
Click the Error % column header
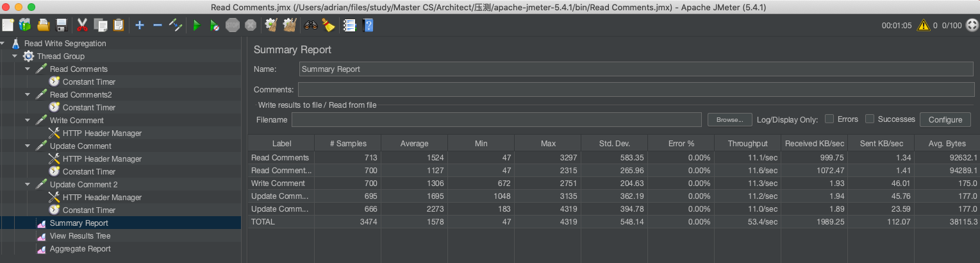(681, 143)
